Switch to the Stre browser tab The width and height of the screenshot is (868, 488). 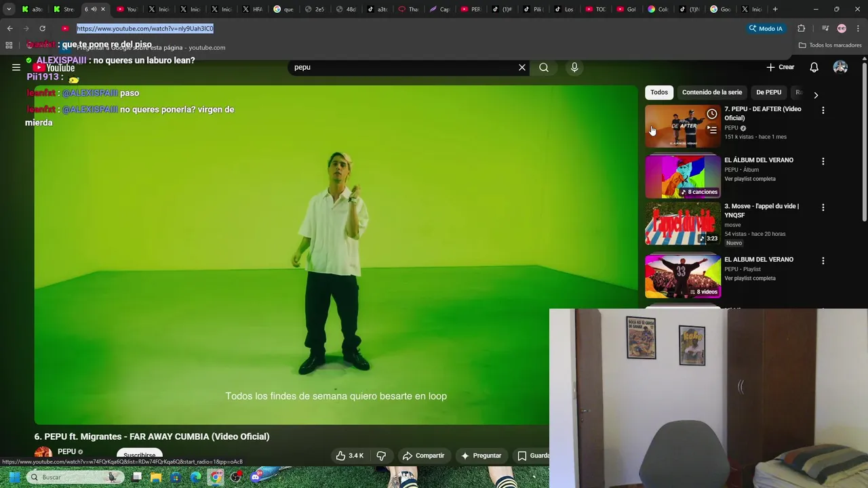(x=63, y=9)
